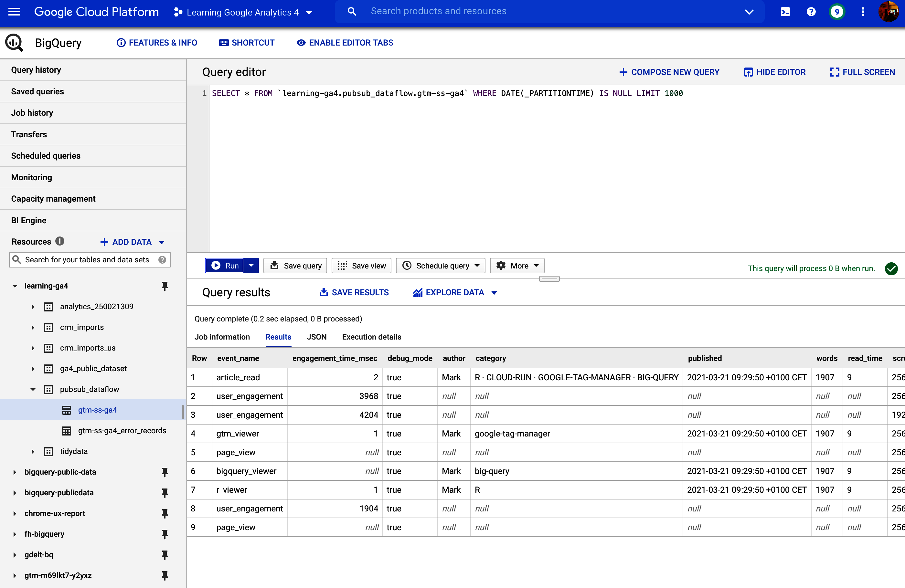The width and height of the screenshot is (905, 588).
Task: Open Scheduled queries in sidebar
Action: pos(93,156)
